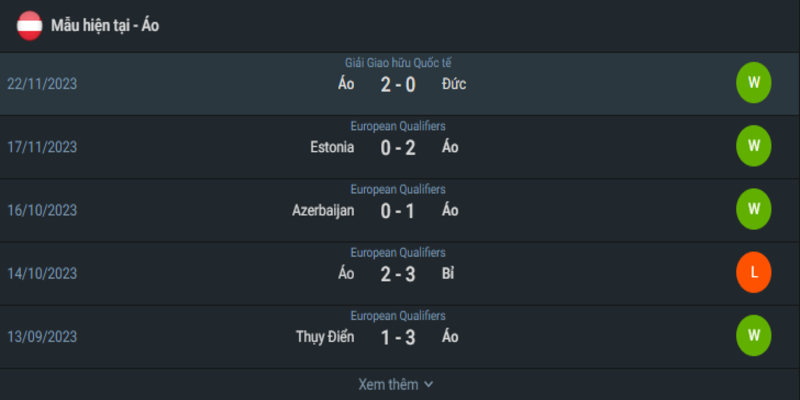Open the Áo 2 - 3 Bỉ result
Viewport: 800px width, 400px height.
pyautogui.click(x=398, y=274)
